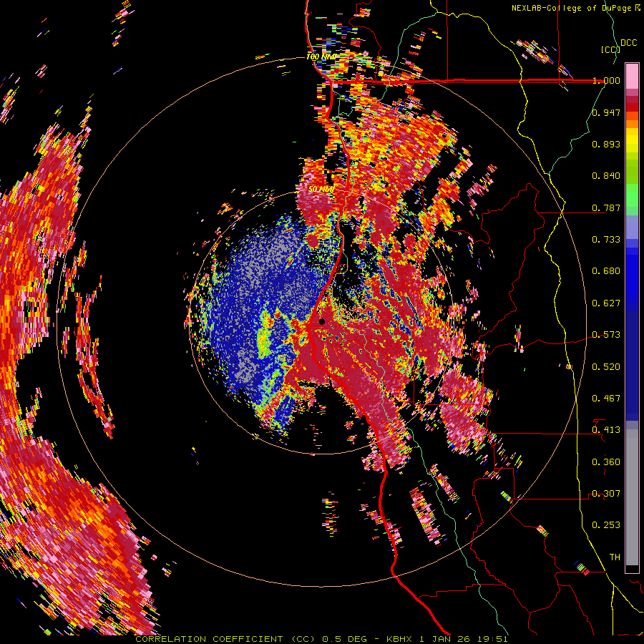Viewport: 644px width, 644px height.
Task: Select the 0.787 scale value
Action: [x=606, y=208]
